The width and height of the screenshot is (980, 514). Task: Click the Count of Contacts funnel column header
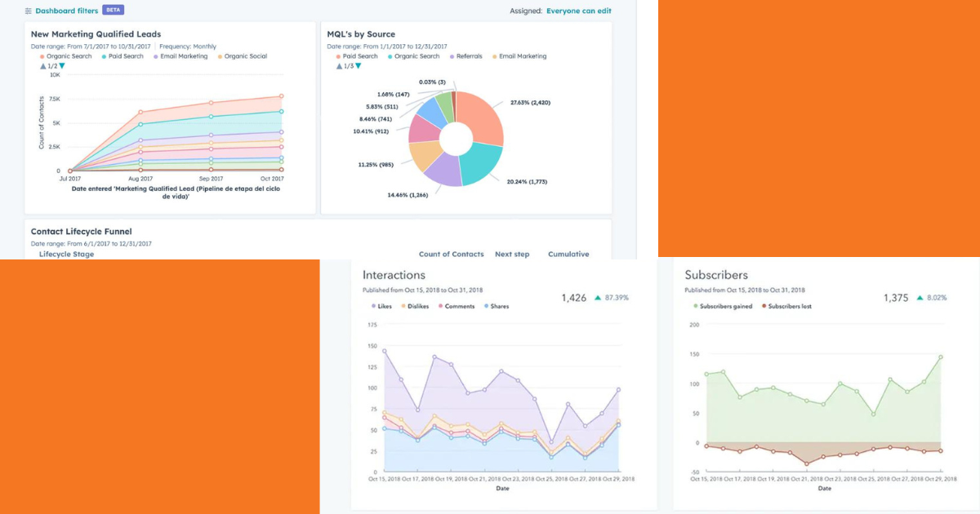click(451, 255)
